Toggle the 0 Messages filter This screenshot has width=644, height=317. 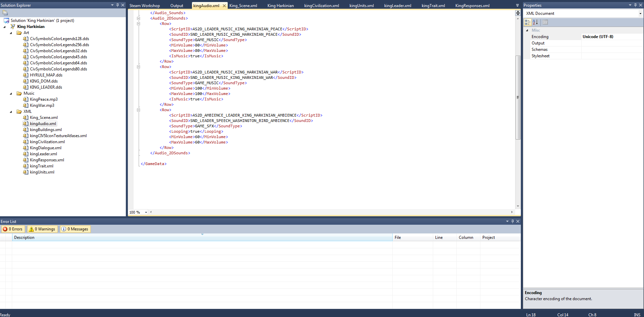[75, 229]
